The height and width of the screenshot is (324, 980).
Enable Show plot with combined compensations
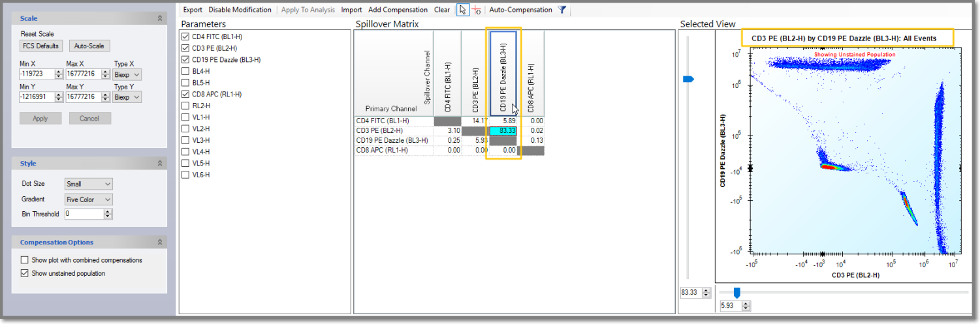click(x=25, y=260)
